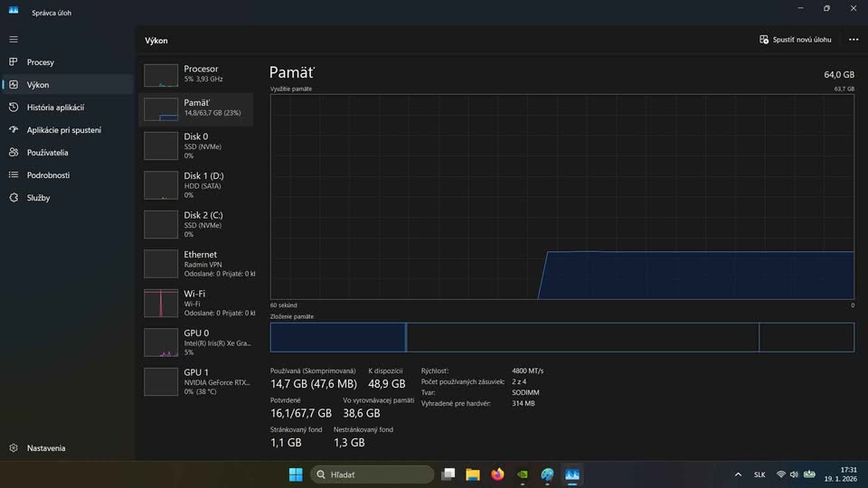
Task: Click the Windows Start button
Action: 296,474
